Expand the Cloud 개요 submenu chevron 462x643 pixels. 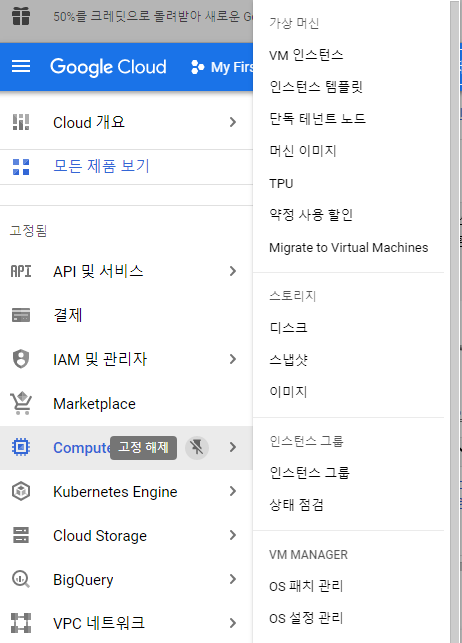pyautogui.click(x=233, y=122)
